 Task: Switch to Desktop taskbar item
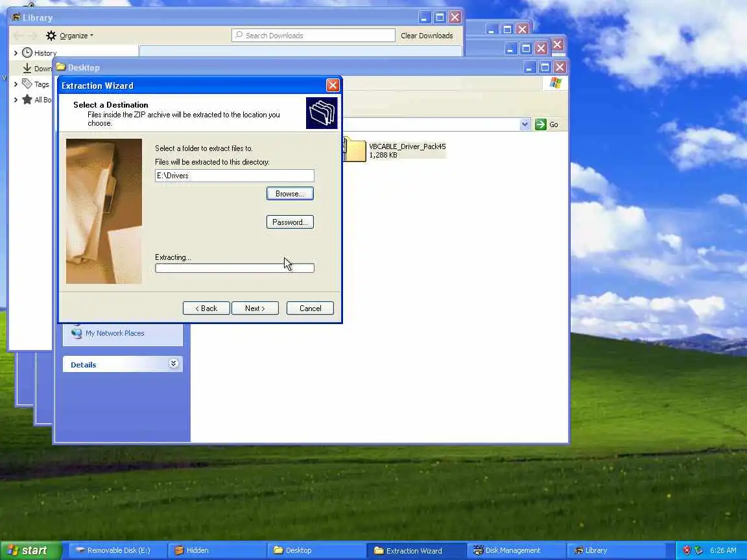coord(316,550)
